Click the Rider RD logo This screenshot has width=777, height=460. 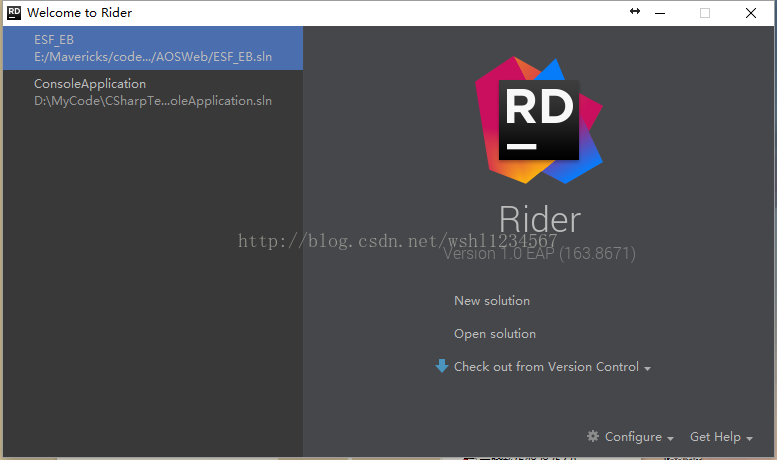539,120
